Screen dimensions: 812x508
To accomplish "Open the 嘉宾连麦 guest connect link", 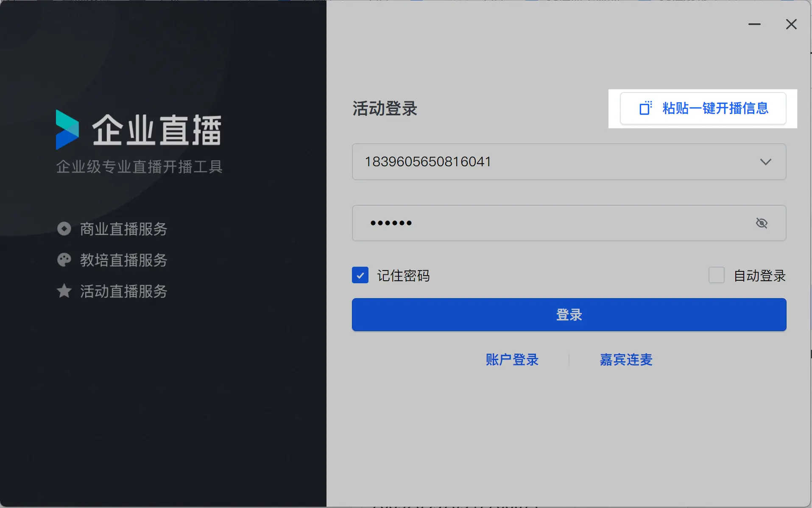I will coord(626,360).
